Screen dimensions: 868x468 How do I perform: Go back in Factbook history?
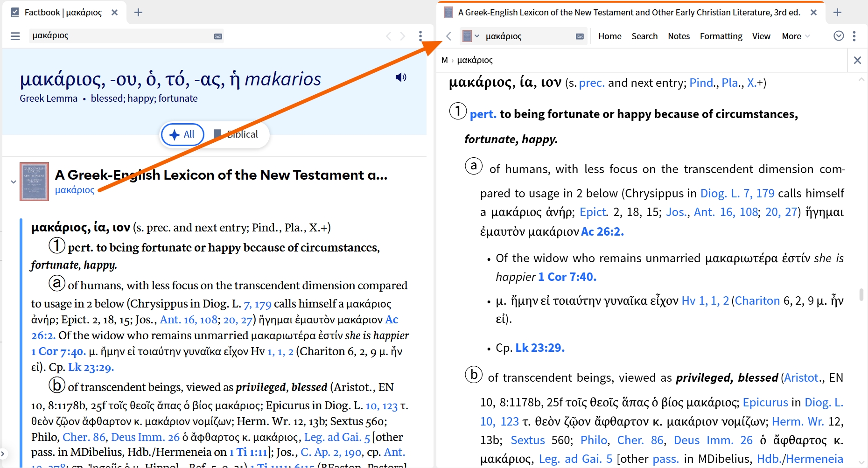[388, 36]
